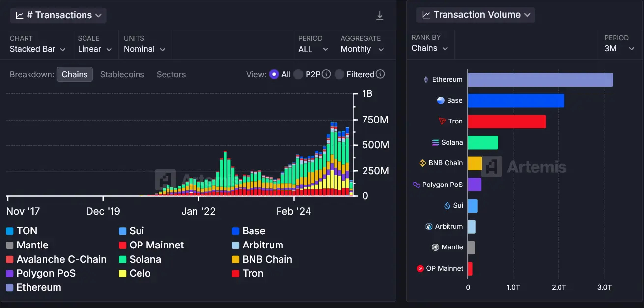The height and width of the screenshot is (308, 644).
Task: Toggle Solana series in the legend
Action: coord(140,259)
